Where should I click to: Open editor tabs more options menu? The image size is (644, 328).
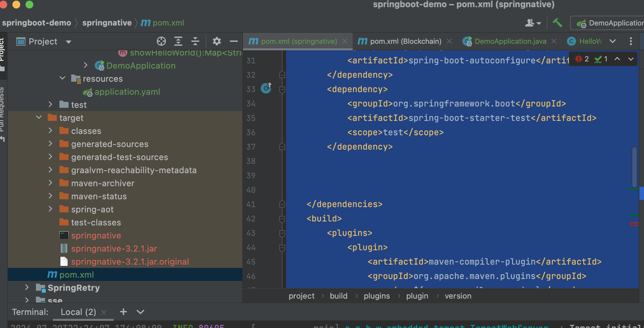[631, 41]
